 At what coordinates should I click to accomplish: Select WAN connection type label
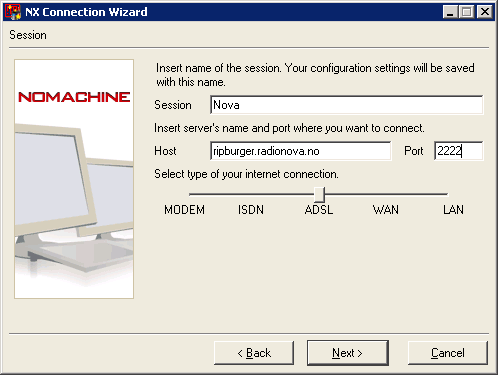click(386, 210)
